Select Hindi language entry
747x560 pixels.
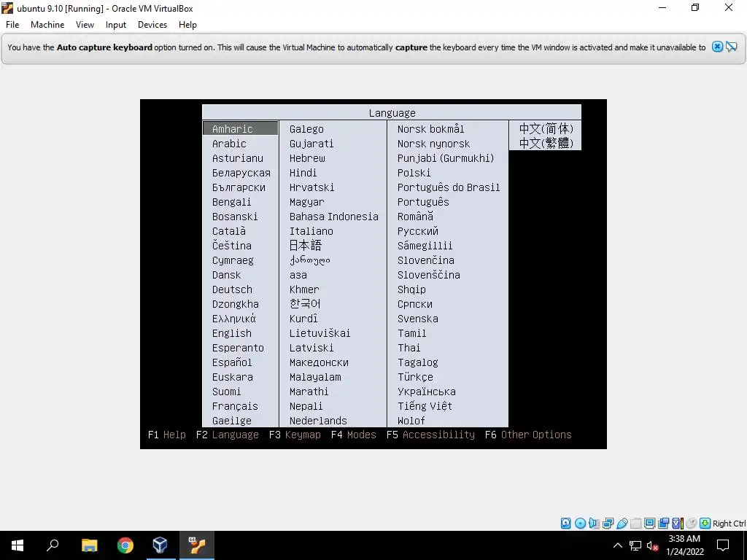pos(303,173)
